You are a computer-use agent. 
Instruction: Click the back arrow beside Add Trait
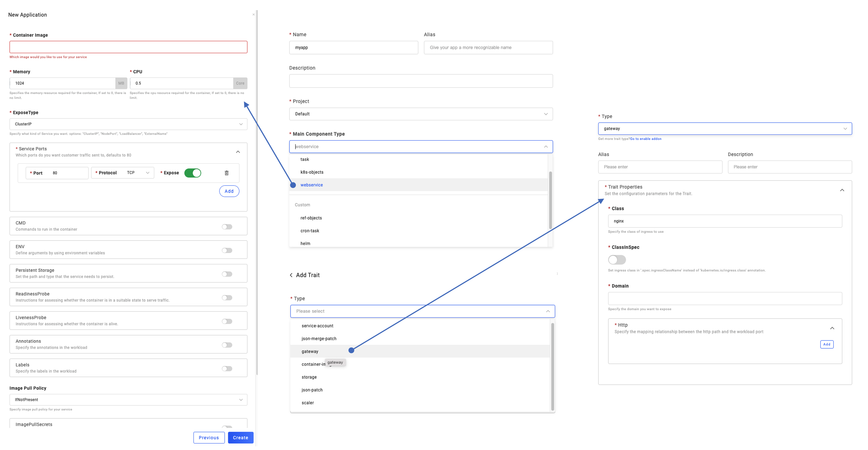(291, 275)
